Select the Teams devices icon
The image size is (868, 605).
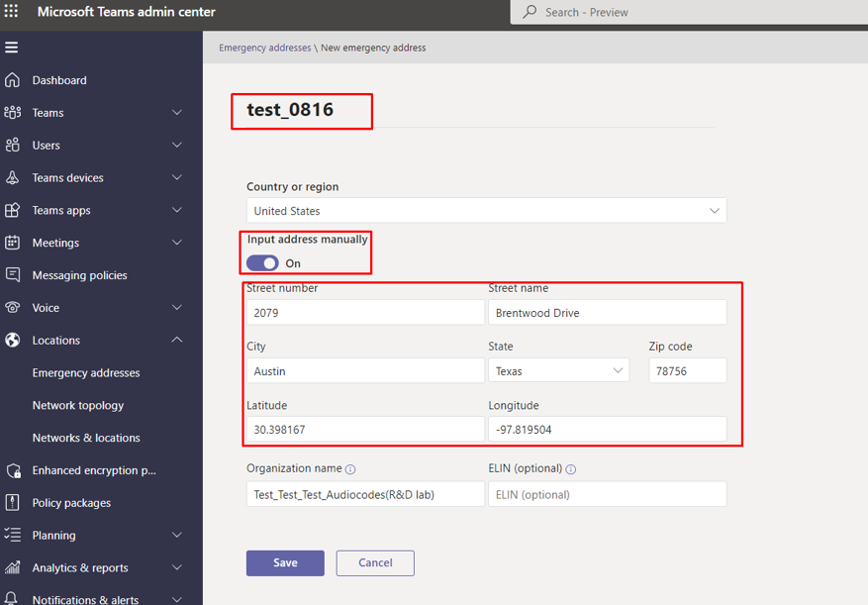12,177
